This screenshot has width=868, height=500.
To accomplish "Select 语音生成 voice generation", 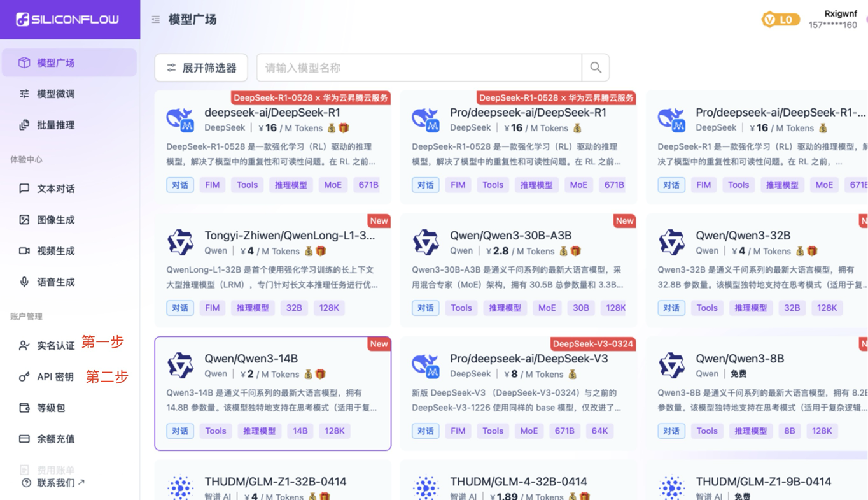I will point(57,282).
